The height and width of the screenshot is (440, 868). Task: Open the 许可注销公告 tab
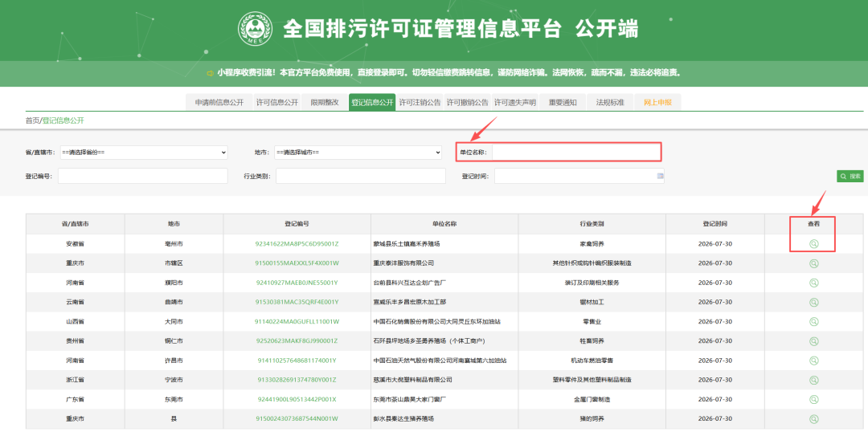point(420,102)
